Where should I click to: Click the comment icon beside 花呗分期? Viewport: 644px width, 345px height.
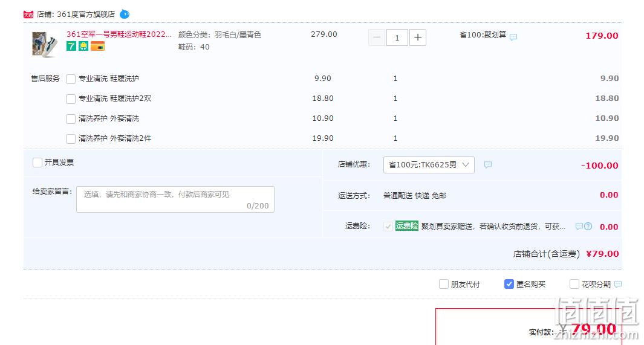(618, 285)
